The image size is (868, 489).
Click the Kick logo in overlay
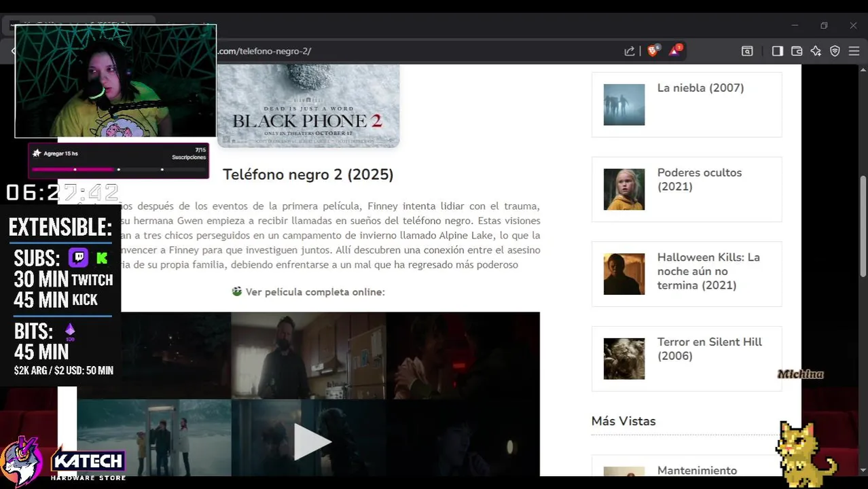pyautogui.click(x=103, y=258)
